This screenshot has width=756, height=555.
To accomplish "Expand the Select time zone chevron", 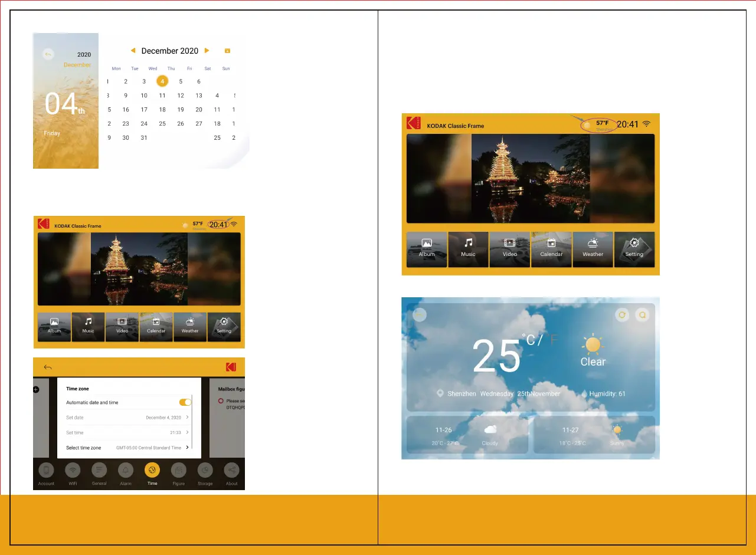I will pyautogui.click(x=187, y=448).
